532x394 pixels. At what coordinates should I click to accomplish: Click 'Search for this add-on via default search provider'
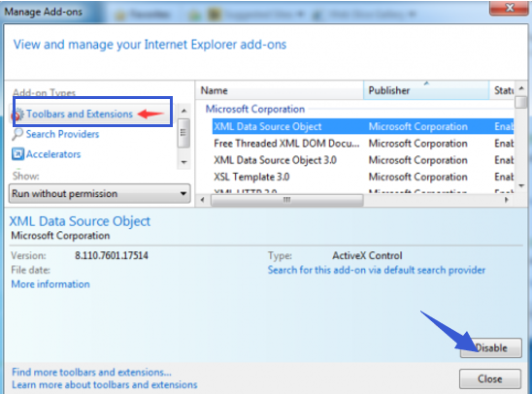coord(377,270)
